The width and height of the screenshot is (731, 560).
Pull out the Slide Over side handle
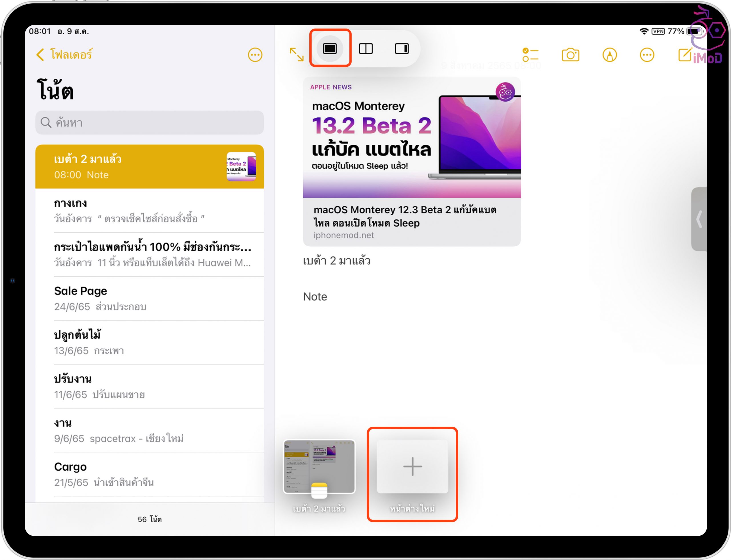[699, 219]
